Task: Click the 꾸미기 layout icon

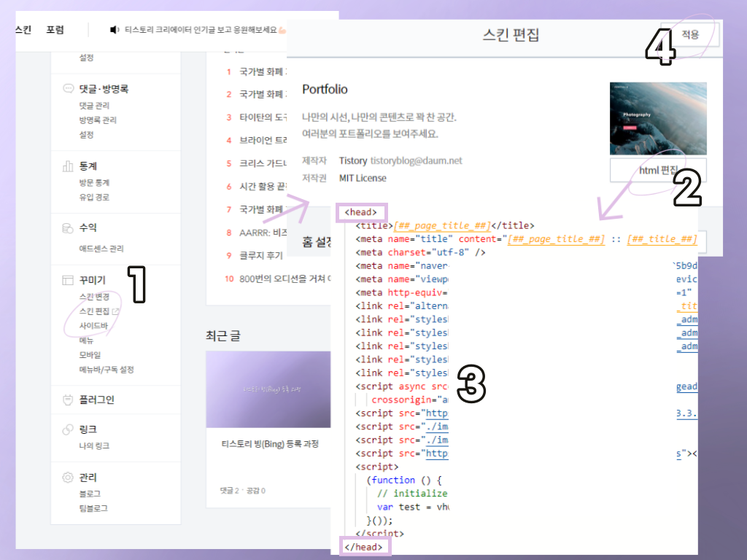Action: click(x=68, y=280)
